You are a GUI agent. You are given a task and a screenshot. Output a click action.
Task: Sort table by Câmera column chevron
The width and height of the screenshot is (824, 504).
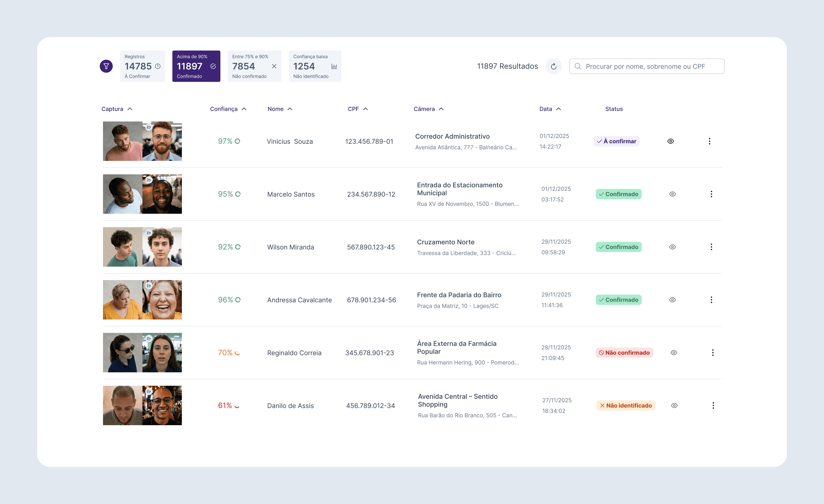pos(441,109)
